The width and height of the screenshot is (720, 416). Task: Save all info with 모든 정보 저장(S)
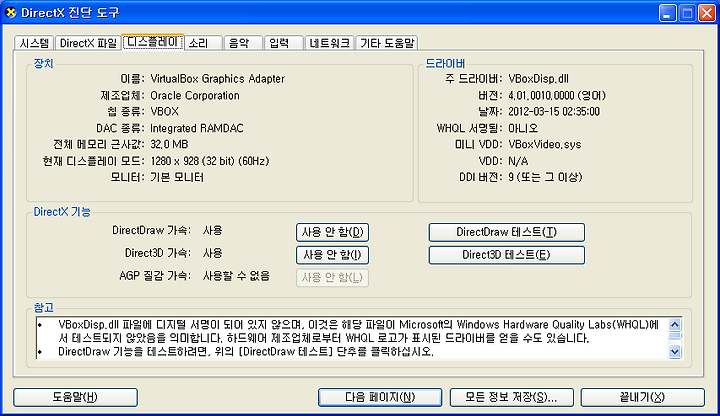point(512,397)
